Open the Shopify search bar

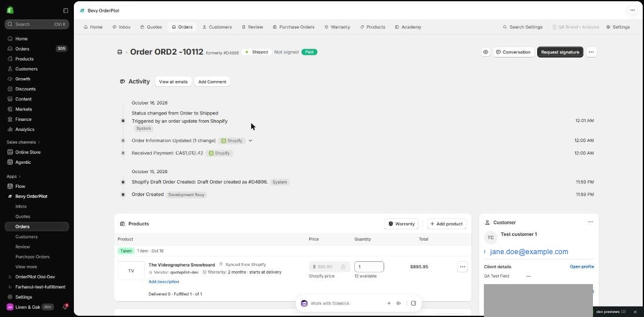(x=36, y=24)
